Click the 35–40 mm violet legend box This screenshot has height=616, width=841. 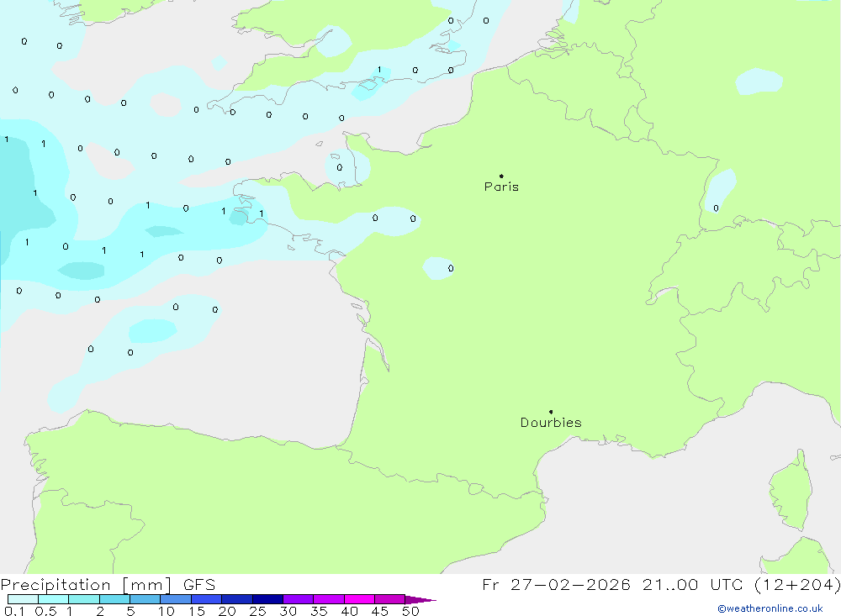[329, 599]
